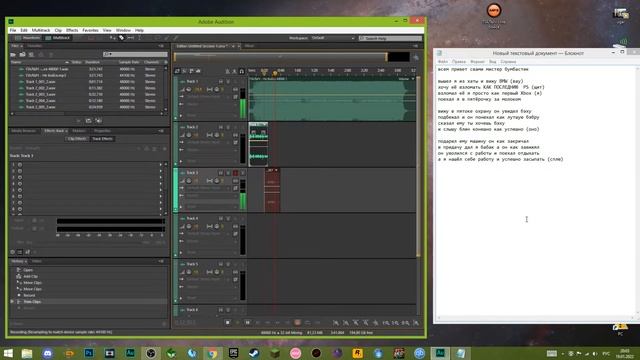This screenshot has height=360, width=640.
Task: Select Track Effects button
Action: pos(102,139)
